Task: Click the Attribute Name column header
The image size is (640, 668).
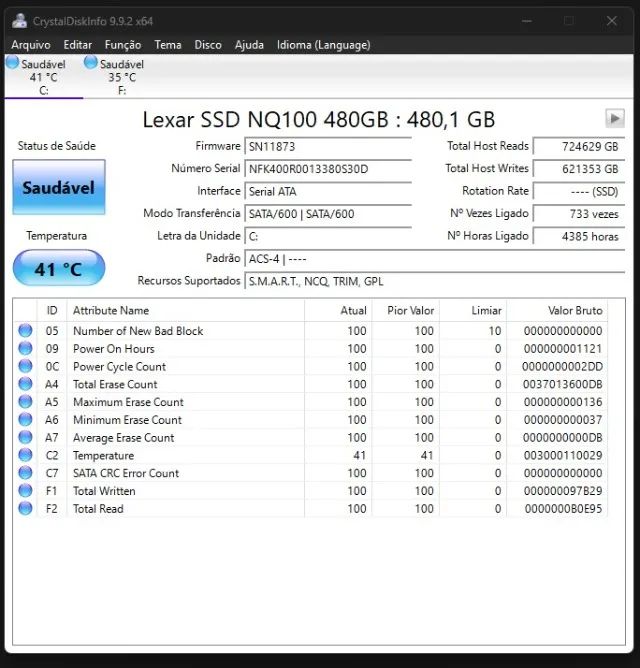Action: tap(185, 311)
